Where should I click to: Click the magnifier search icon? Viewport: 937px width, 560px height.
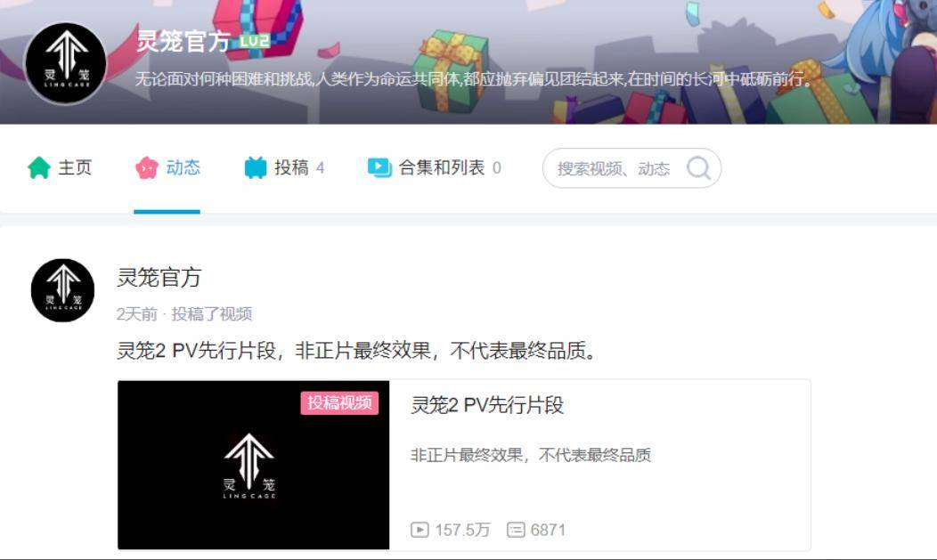[x=698, y=168]
